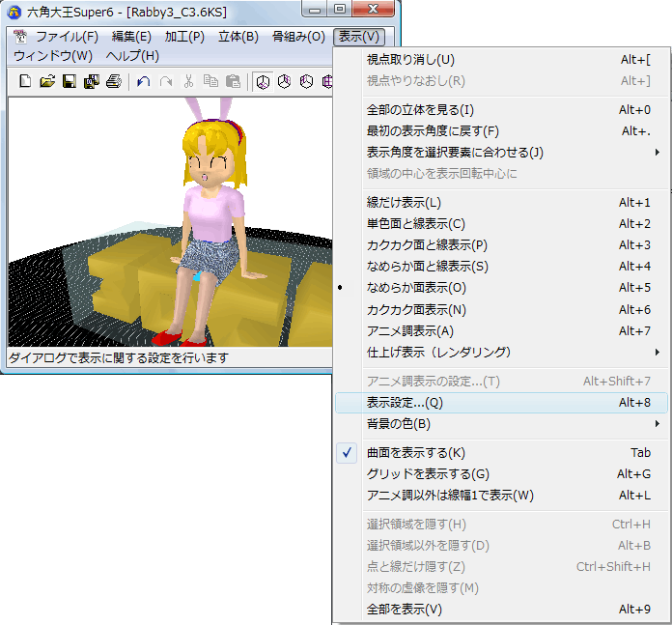This screenshot has height=625, width=672.
Task: Select the third cube view icon
Action: [x=306, y=81]
